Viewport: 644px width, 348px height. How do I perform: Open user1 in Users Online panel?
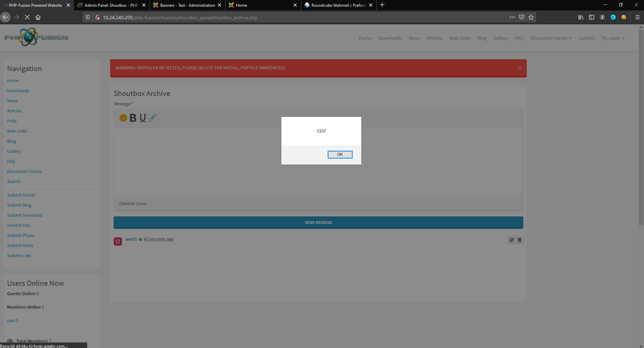coord(12,320)
